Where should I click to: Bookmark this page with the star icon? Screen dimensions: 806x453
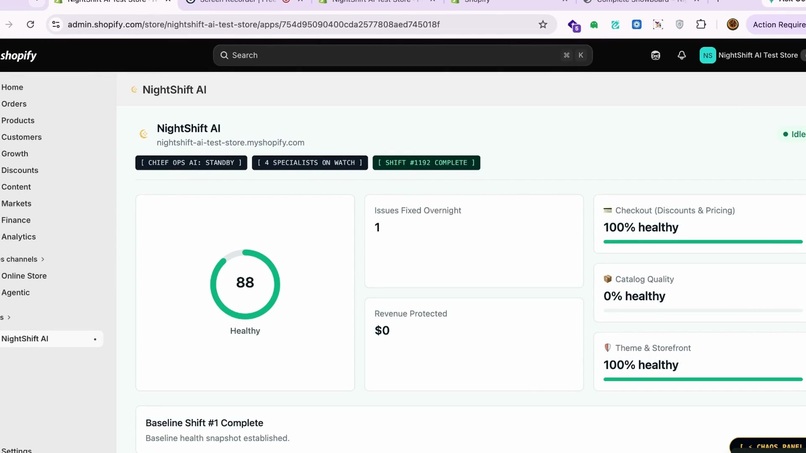click(x=543, y=24)
